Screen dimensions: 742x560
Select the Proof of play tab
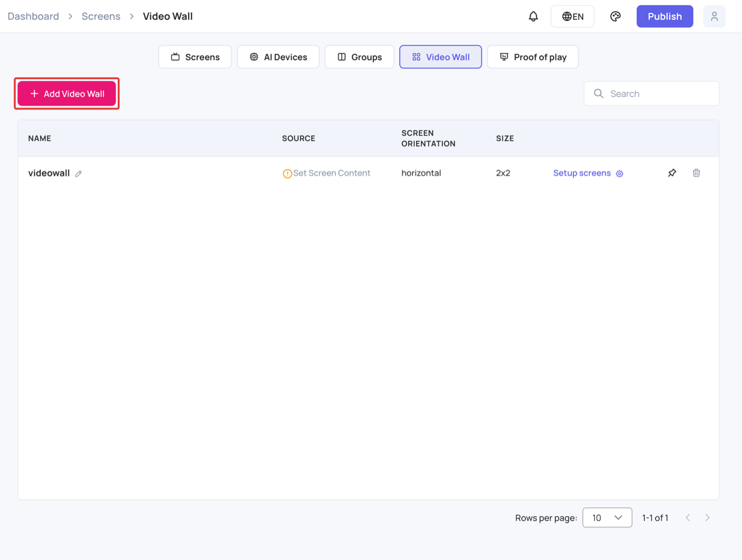click(533, 57)
